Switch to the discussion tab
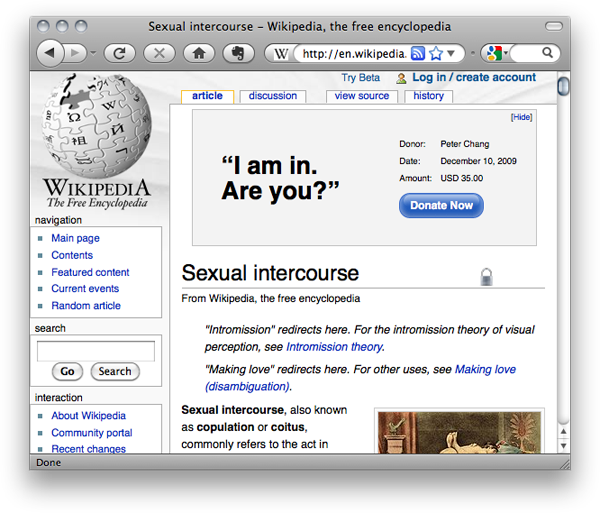 pos(273,96)
